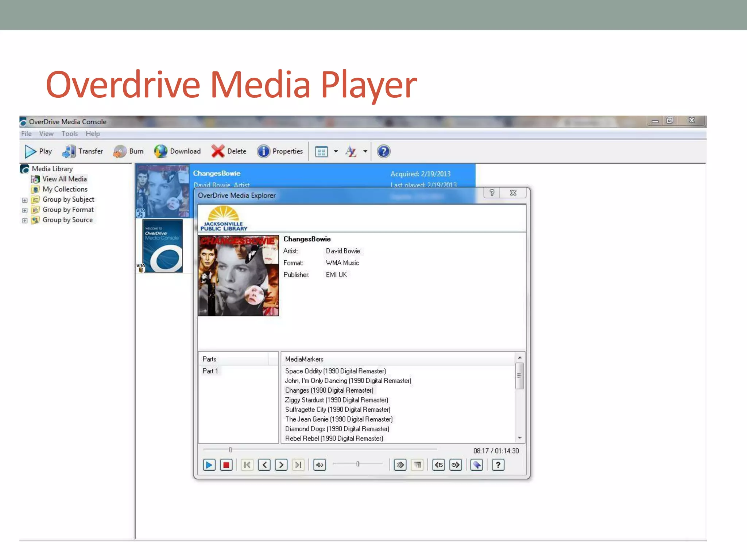This screenshot has height=560, width=747.
Task: Skip to first part button
Action: pos(247,465)
